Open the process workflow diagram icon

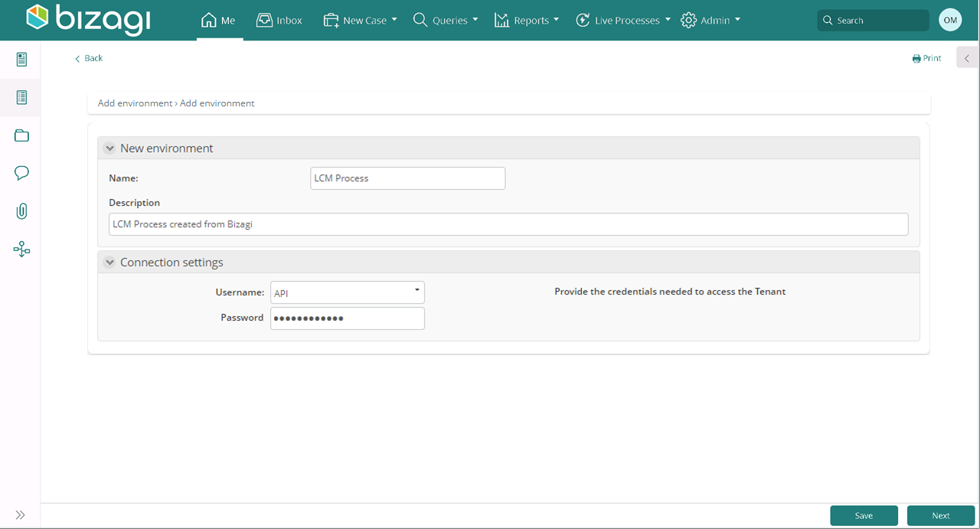point(21,250)
